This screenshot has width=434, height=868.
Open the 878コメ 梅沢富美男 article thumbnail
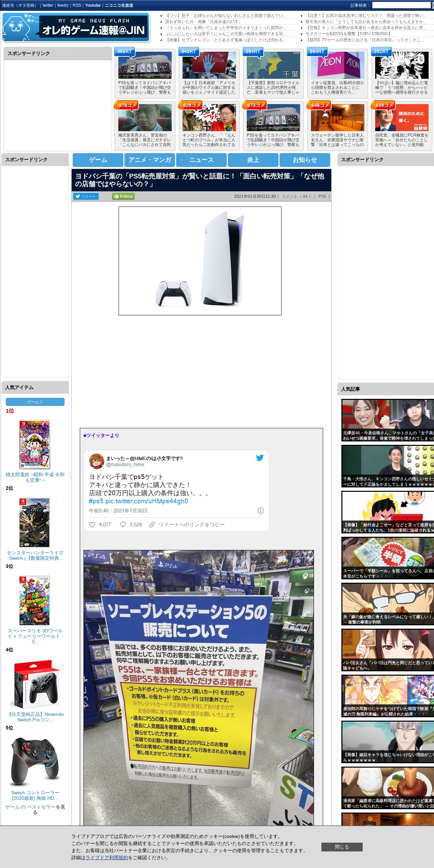pos(145,118)
